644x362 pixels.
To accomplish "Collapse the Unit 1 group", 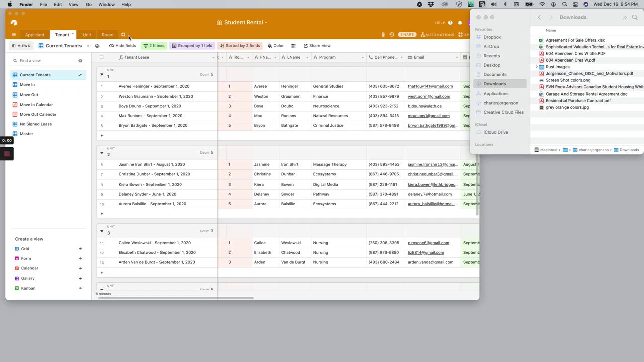I will pyautogui.click(x=102, y=74).
